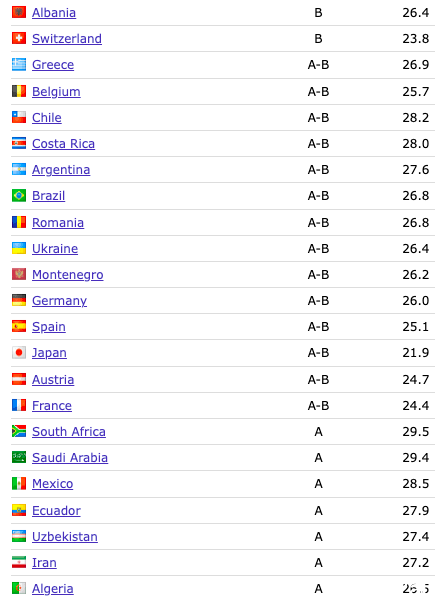The height and width of the screenshot is (600, 439).
Task: Follow the Costa Rica link
Action: coord(64,143)
